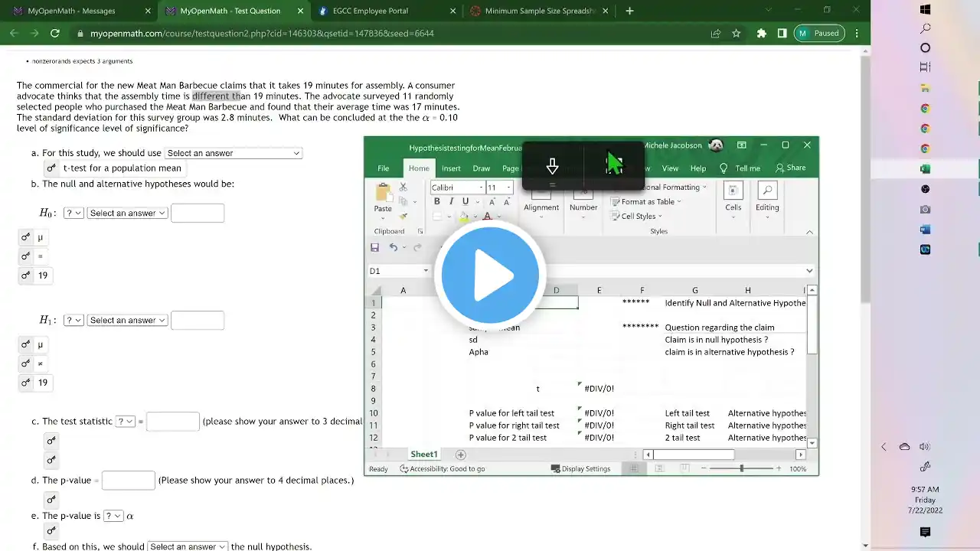This screenshot has width=980, height=551.
Task: Click the Fill Color paint bucket icon
Action: pyautogui.click(x=463, y=217)
